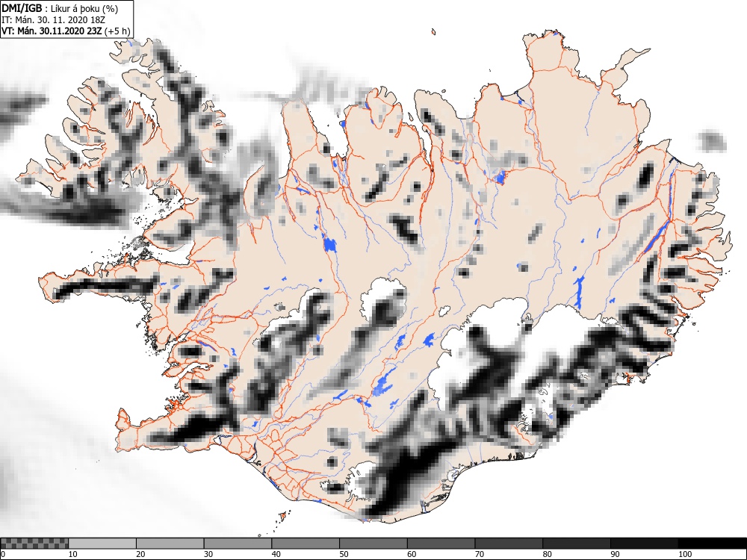Click the legend label '40'
The width and height of the screenshot is (747, 560).
276,554
